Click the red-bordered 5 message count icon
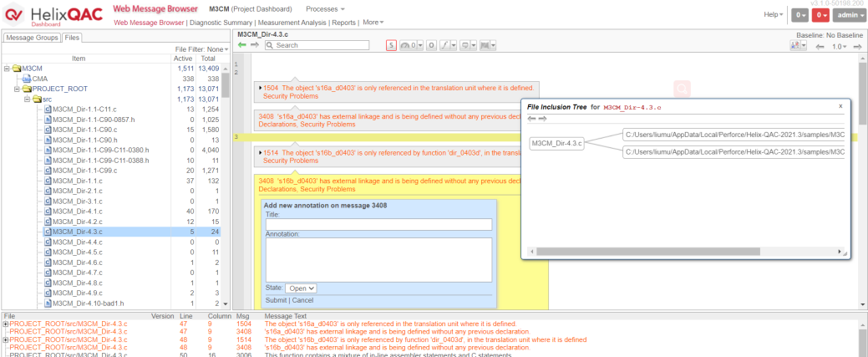Screen dimensions: 868x357 tap(391, 45)
